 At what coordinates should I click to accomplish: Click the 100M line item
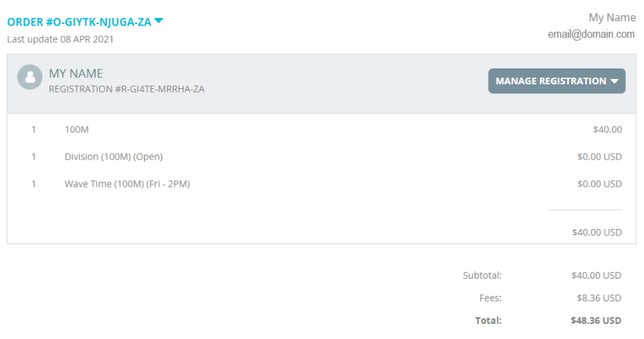point(76,130)
